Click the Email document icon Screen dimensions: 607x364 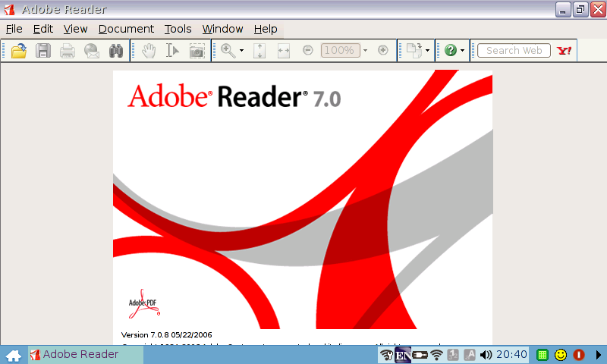(92, 51)
